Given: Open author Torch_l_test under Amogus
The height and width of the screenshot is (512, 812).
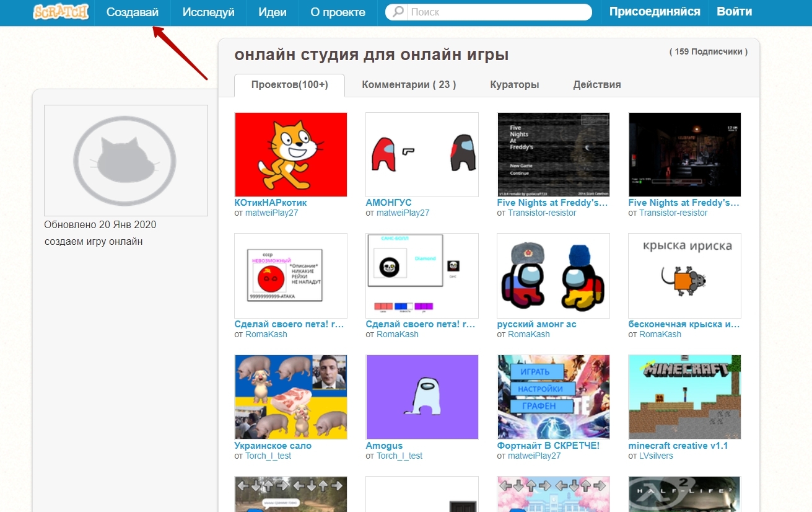Looking at the screenshot, I should [x=399, y=456].
